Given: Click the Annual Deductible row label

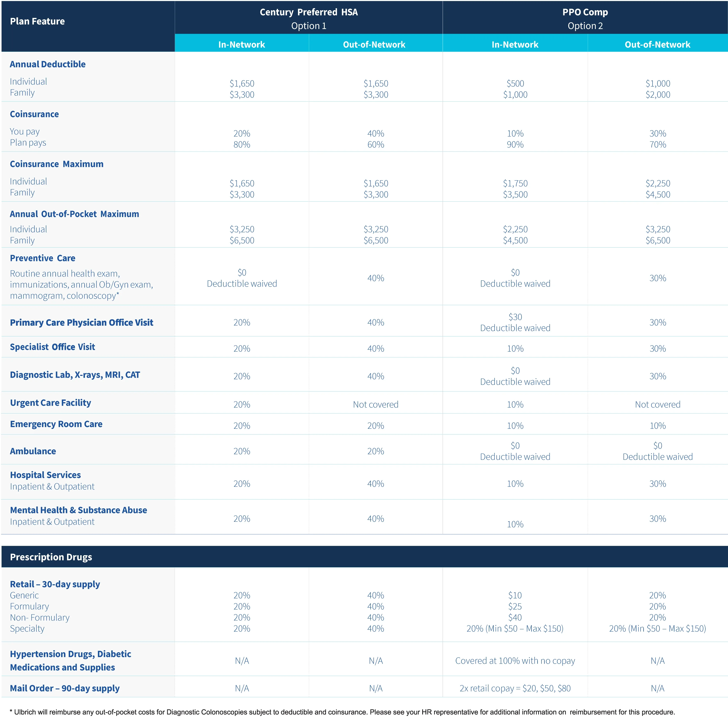Looking at the screenshot, I should point(48,64).
